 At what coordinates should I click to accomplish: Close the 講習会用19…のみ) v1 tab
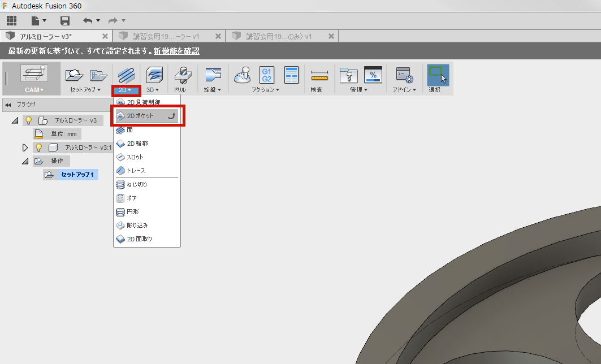331,36
